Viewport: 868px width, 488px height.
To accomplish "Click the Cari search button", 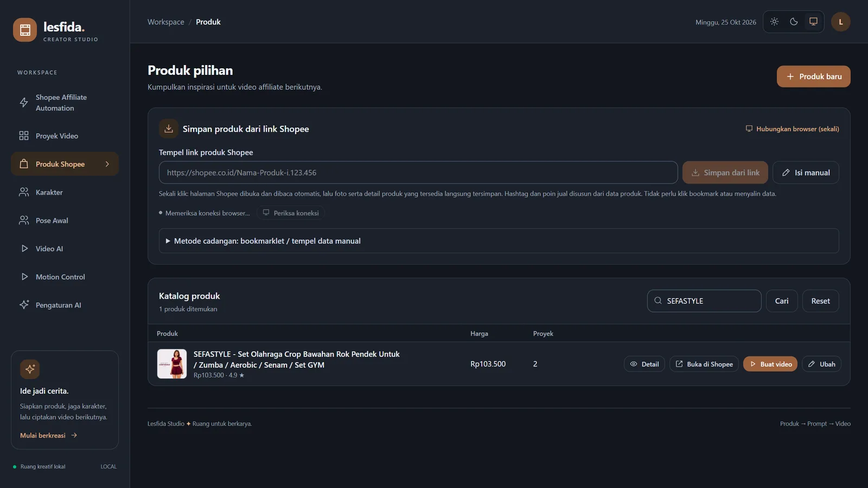I will pos(782,301).
